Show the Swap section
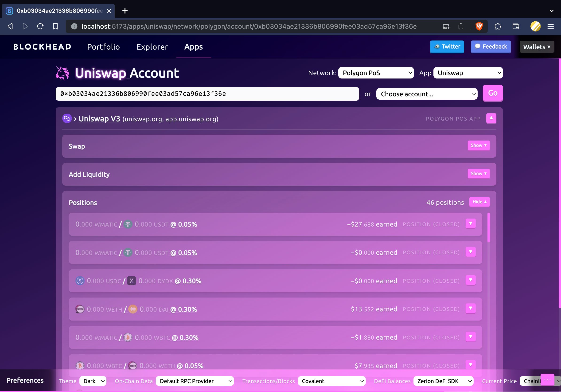 pos(478,145)
